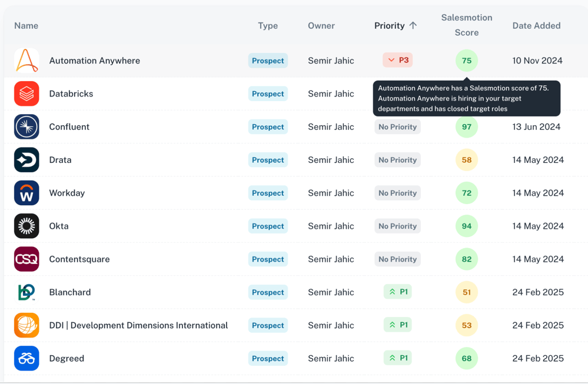Click Degreed's score badge 68
588x384 pixels.
(x=467, y=358)
